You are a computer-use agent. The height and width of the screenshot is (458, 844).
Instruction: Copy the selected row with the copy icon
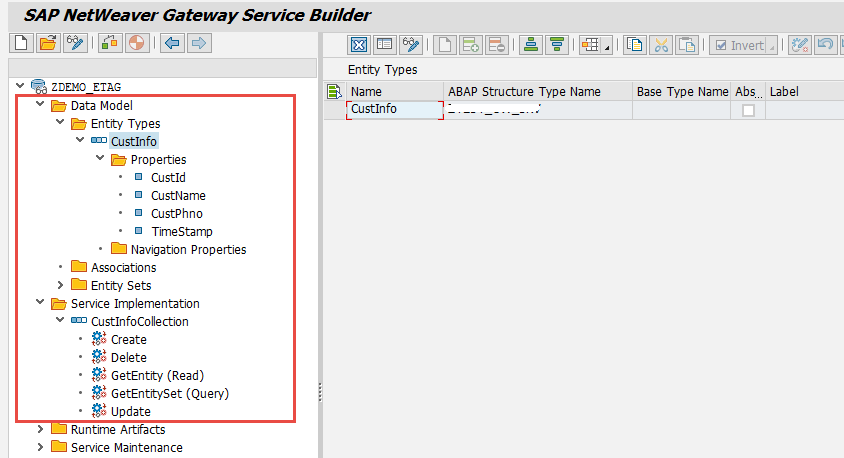click(635, 45)
